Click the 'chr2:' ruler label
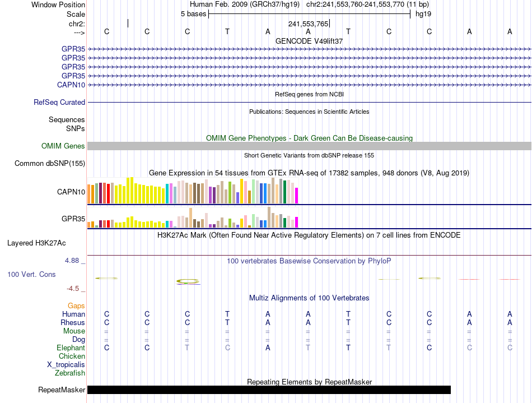The height and width of the screenshot is (403, 532). (77, 24)
